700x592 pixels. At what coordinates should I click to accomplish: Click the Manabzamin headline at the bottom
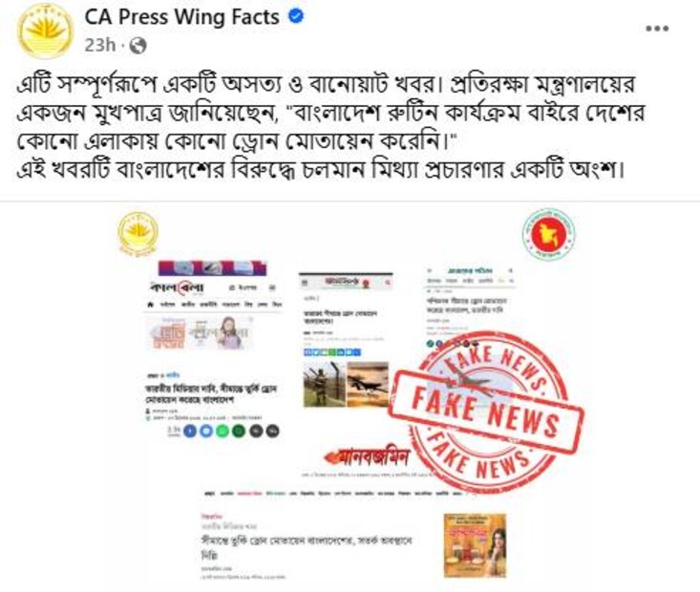click(307, 547)
